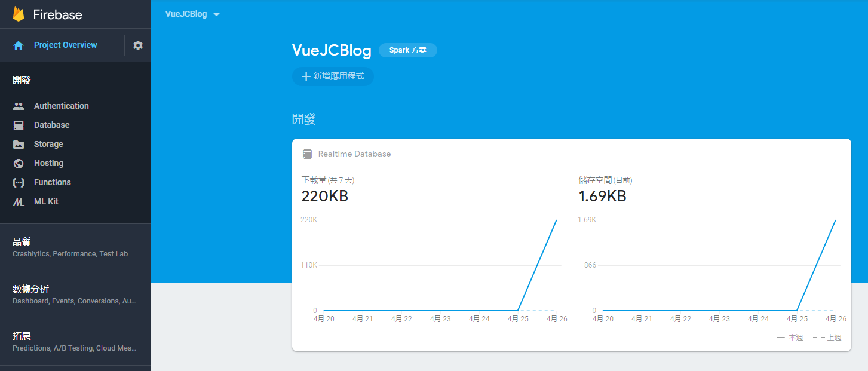Click the Firebase wordmark text
The width and height of the screenshot is (868, 371).
(x=58, y=15)
